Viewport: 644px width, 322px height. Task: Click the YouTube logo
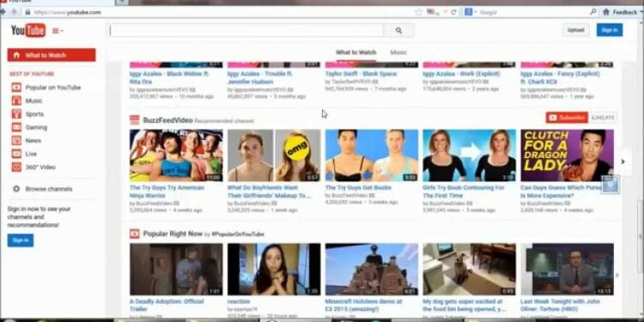click(28, 30)
